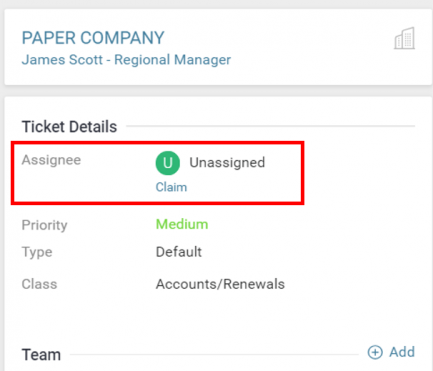Click the green U assignee avatar
Image resolution: width=433 pixels, height=371 pixels.
[168, 163]
